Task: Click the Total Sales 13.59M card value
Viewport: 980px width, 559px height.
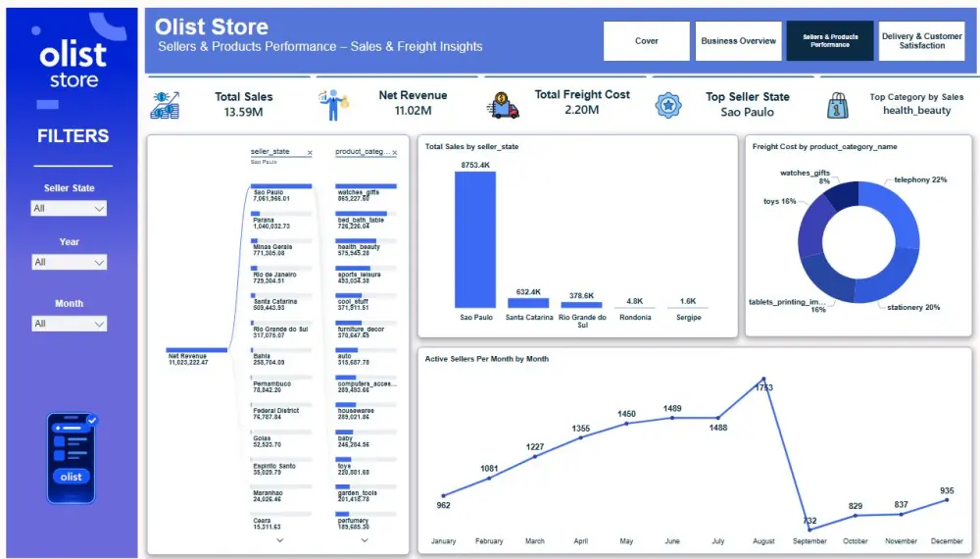Action: point(244,112)
